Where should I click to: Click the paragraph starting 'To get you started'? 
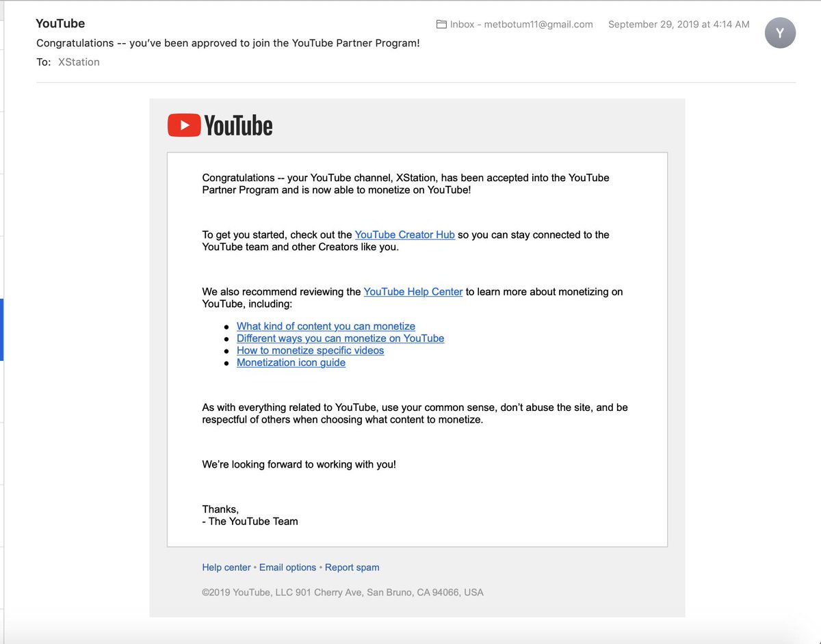[x=406, y=241]
